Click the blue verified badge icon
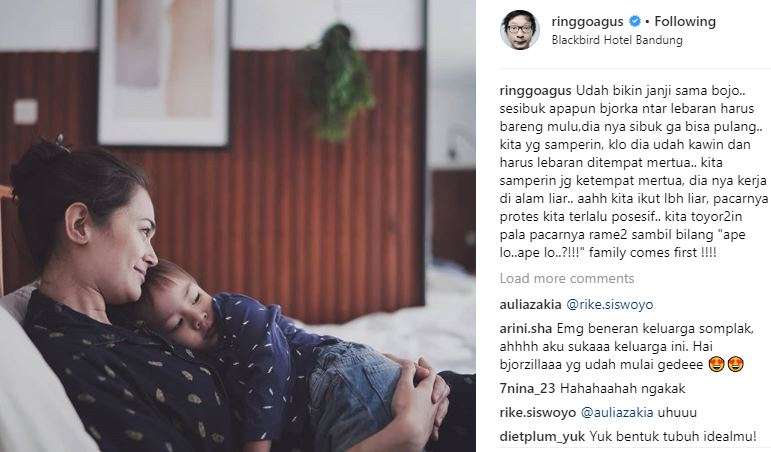771x452 pixels. point(635,21)
